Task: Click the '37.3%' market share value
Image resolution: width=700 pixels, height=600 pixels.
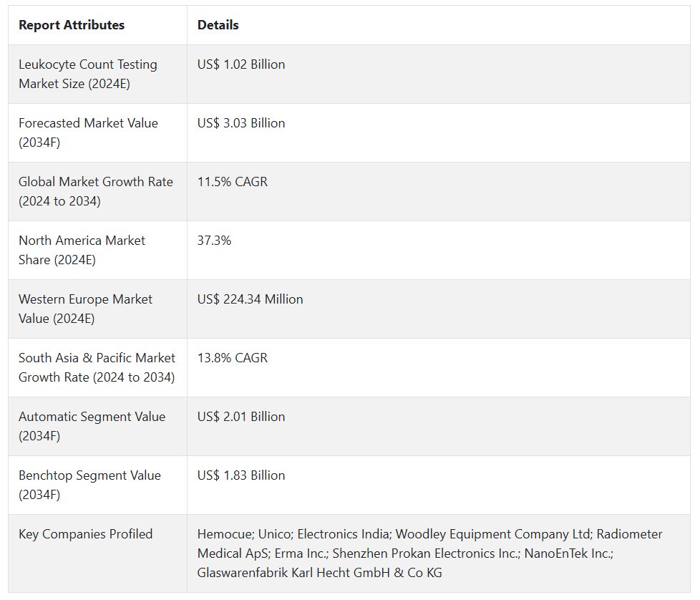Action: pyautogui.click(x=215, y=241)
